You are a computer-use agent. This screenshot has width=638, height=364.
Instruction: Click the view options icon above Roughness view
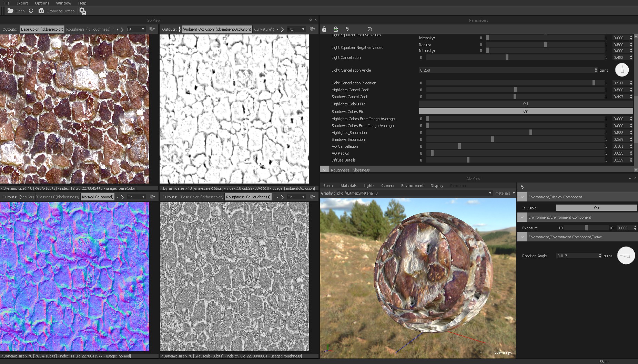click(312, 197)
